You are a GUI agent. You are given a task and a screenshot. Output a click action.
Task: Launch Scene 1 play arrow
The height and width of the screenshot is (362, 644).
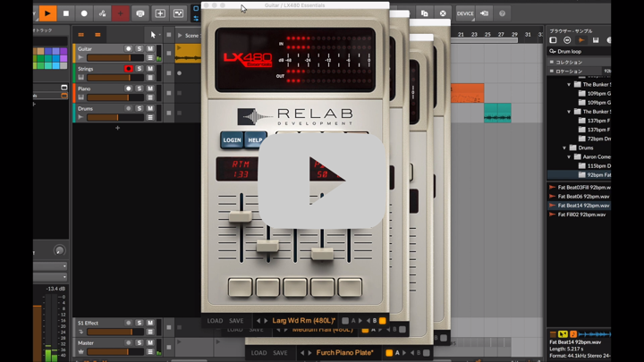coord(180,36)
